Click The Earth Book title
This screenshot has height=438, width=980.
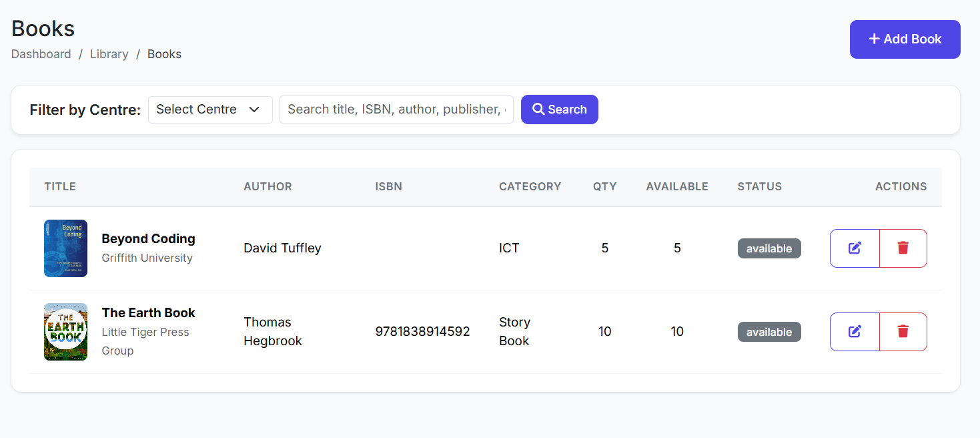pyautogui.click(x=148, y=313)
